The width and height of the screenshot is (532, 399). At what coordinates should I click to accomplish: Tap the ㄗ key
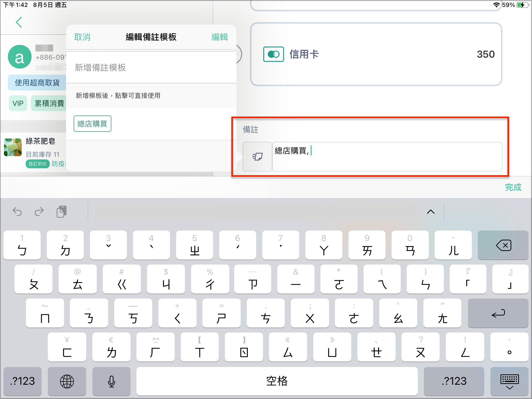pyautogui.click(x=253, y=279)
